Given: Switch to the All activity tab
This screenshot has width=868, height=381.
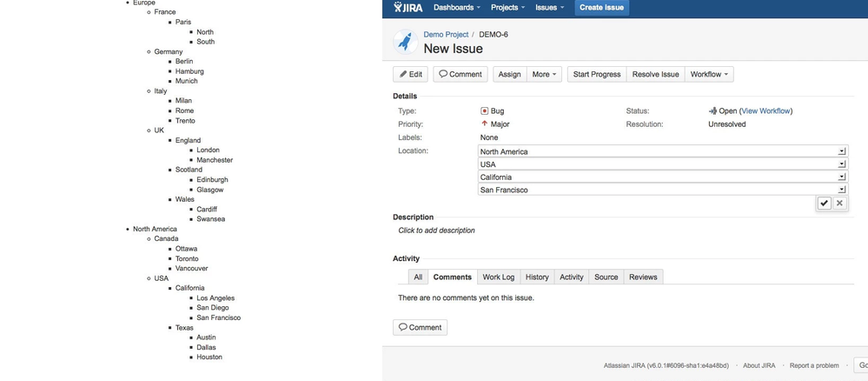Looking at the screenshot, I should click(418, 277).
